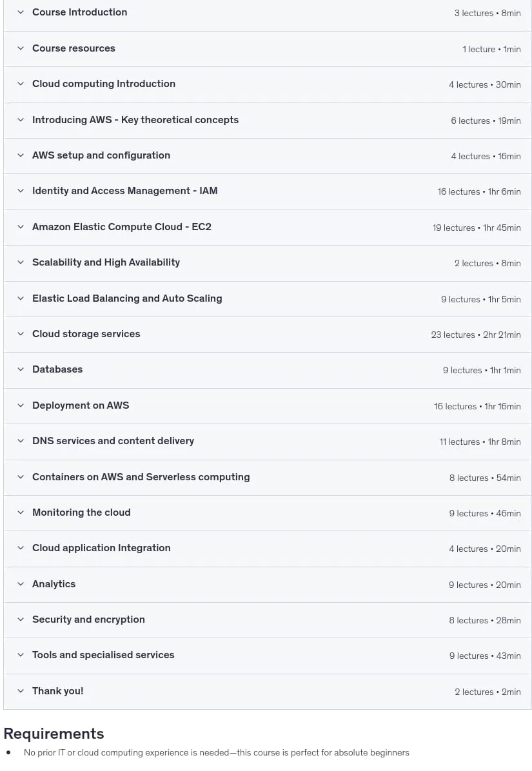Click chevron next to Databases
532x771 pixels.
tap(21, 369)
